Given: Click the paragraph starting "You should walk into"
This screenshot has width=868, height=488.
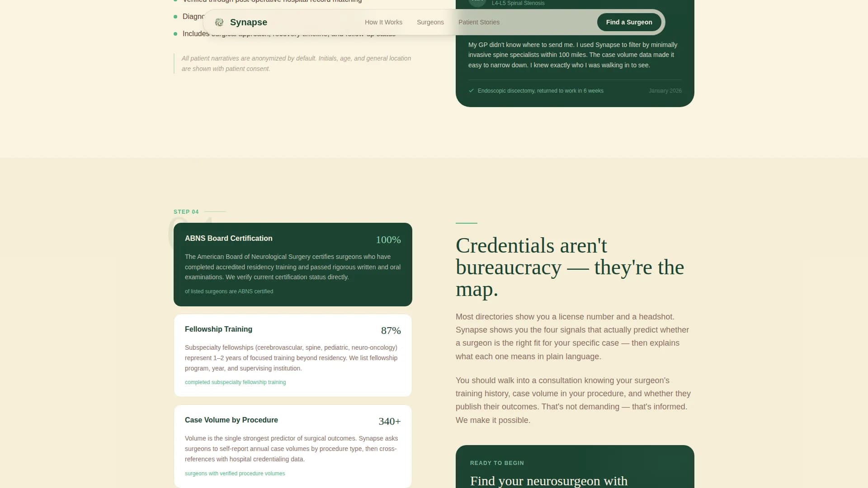Looking at the screenshot, I should tap(573, 400).
